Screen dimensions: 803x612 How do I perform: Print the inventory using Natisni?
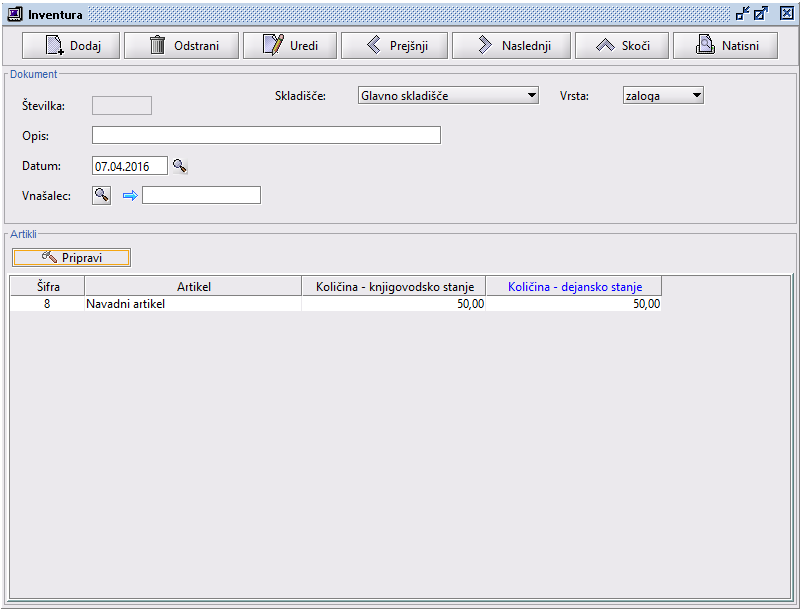coord(725,46)
